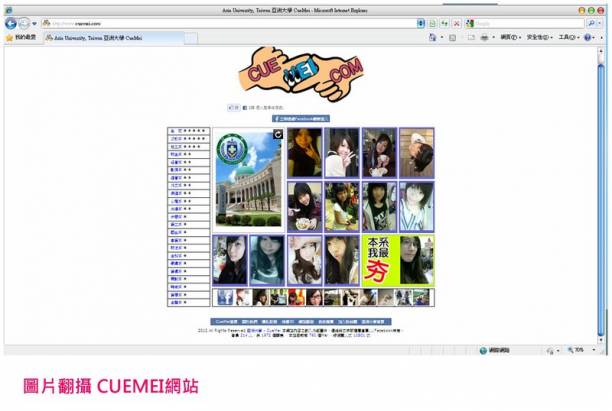Viewport: 612px width, 411px height.
Task: Click bottom strip photo of girl with glasses
Action: [x=314, y=297]
